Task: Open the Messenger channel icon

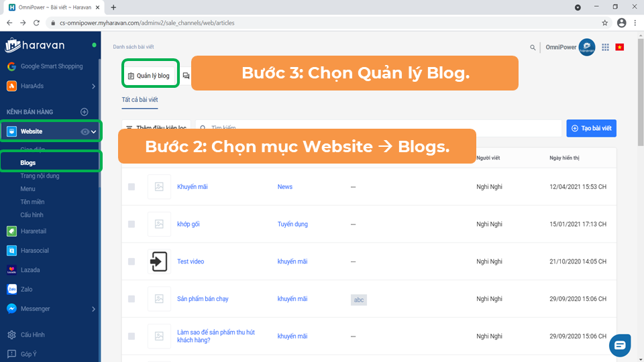Action: (x=11, y=308)
